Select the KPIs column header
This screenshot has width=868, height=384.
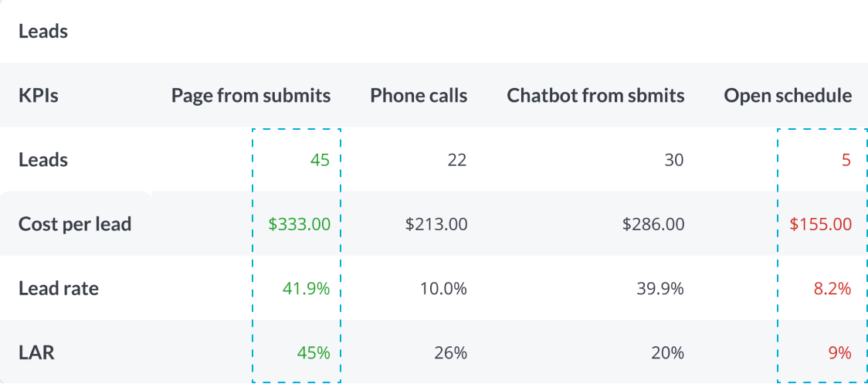(x=38, y=96)
